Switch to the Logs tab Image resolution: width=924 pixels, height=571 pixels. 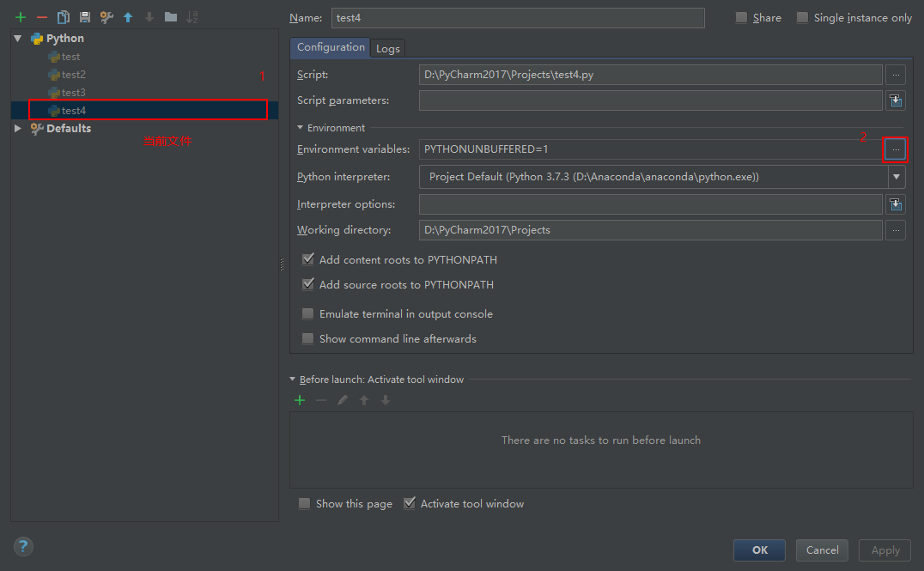pos(387,48)
